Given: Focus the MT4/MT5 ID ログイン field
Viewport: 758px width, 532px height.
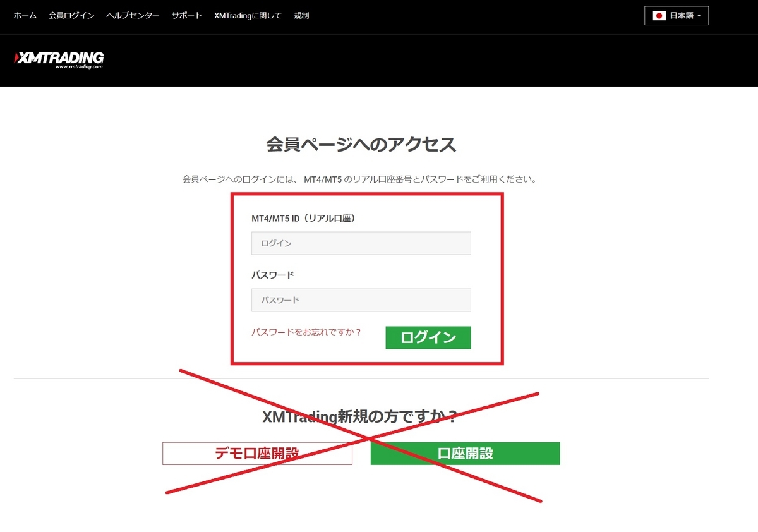Looking at the screenshot, I should point(361,243).
